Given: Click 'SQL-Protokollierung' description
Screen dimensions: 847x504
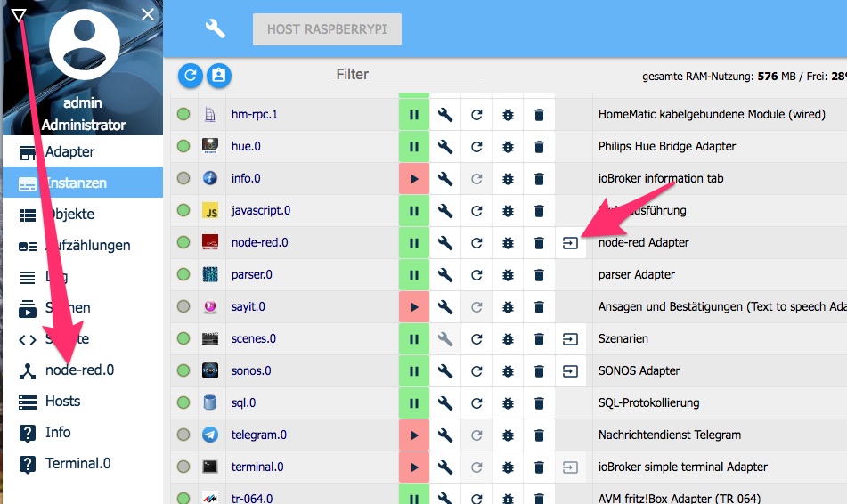Looking at the screenshot, I should pyautogui.click(x=648, y=403).
